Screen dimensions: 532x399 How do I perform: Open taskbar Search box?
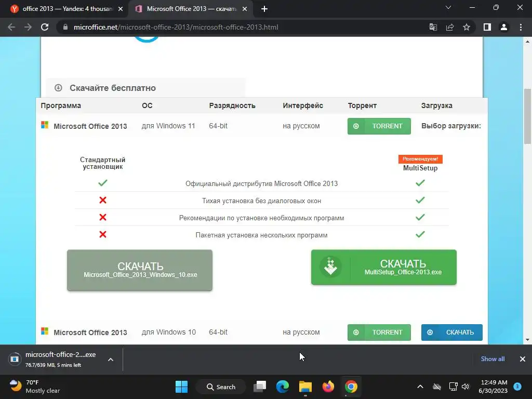point(221,387)
